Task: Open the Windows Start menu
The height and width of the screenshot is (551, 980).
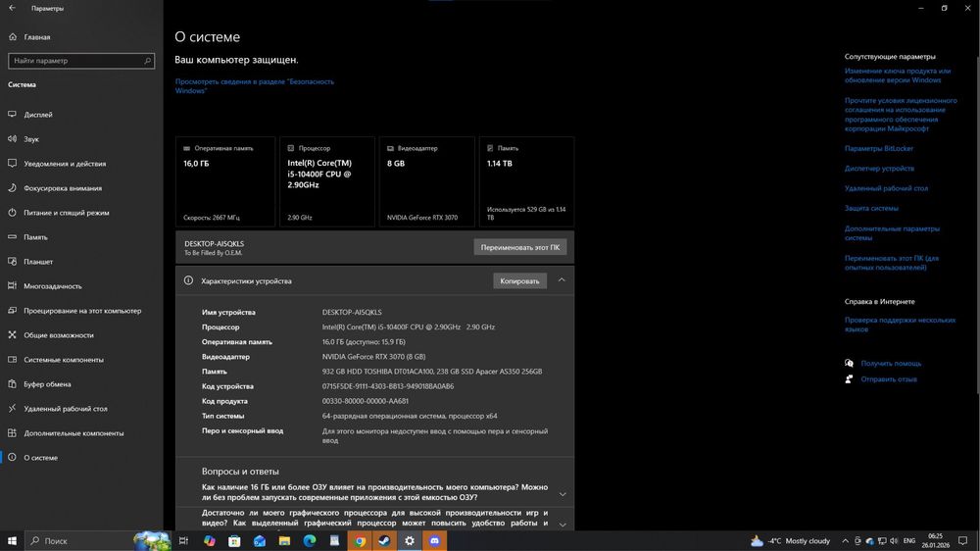Action: click(12, 540)
